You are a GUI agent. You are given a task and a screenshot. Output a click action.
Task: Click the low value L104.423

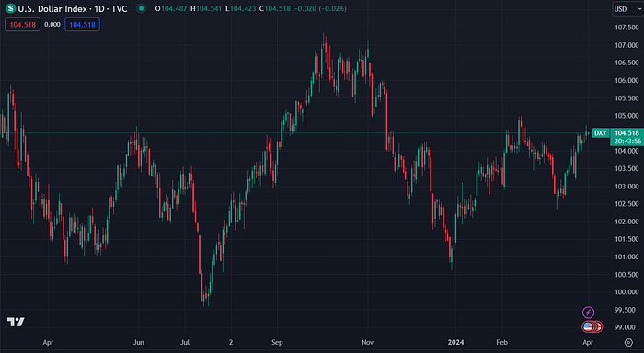[241, 8]
